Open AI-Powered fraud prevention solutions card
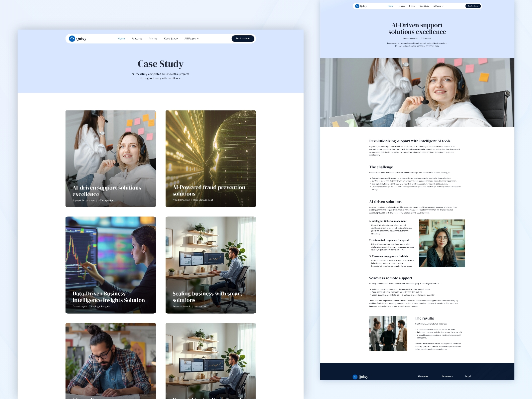Image resolution: width=532 pixels, height=399 pixels. [211, 159]
